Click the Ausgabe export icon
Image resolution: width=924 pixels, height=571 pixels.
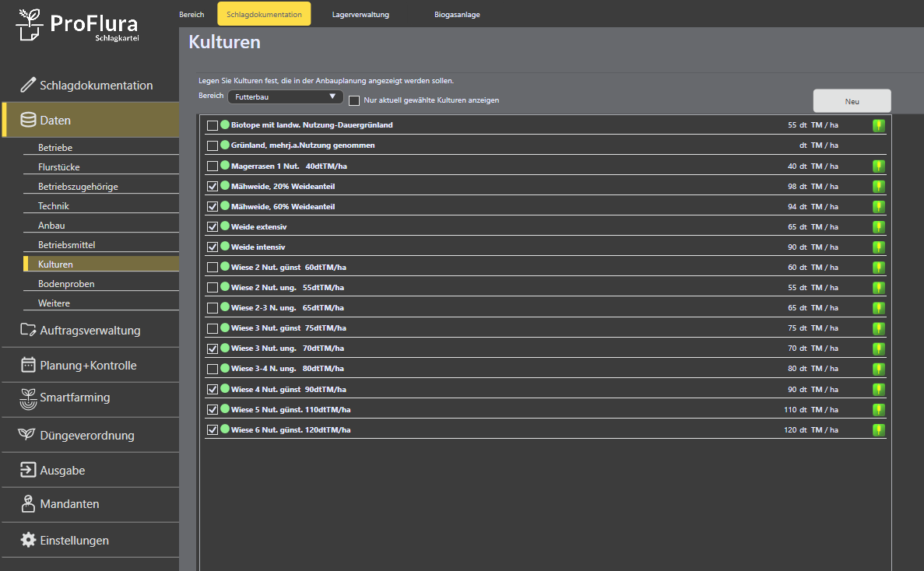28,470
